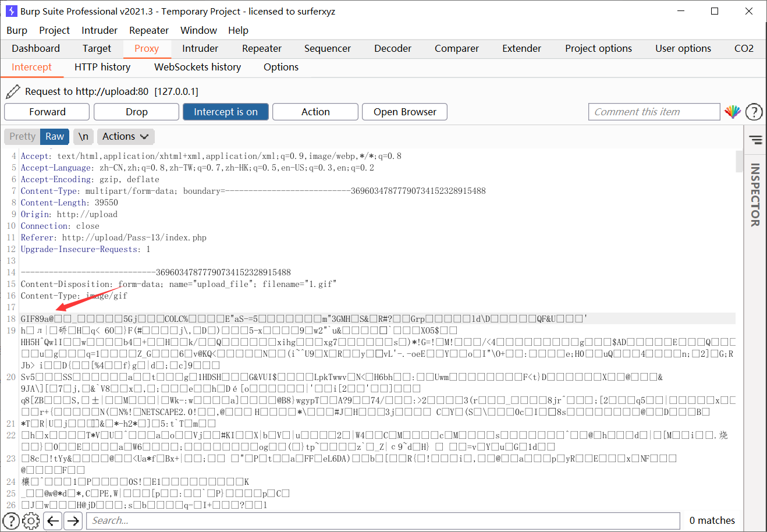Go to next search match arrow
767x532 pixels.
[73, 520]
